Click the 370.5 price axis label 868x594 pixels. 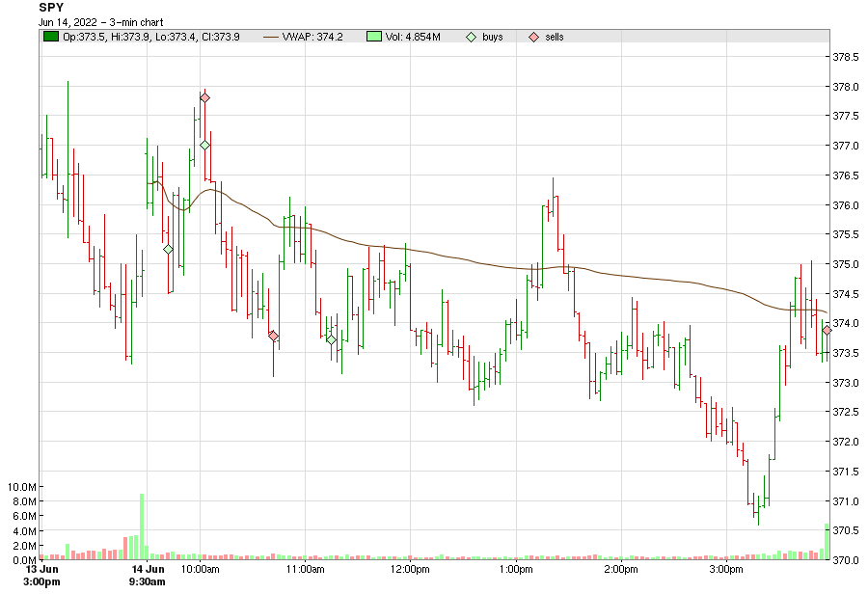[x=846, y=531]
